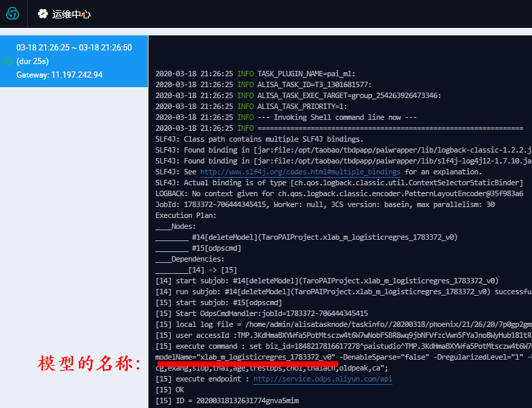Click the -DregularizedLevel="1" parameter text
This screenshot has width=532, height=408.
tap(478, 357)
